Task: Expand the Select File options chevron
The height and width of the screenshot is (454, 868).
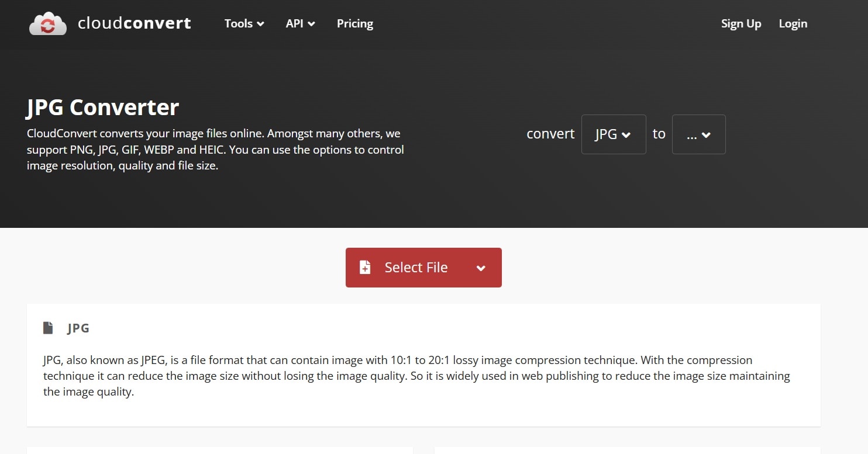Action: coord(481,268)
